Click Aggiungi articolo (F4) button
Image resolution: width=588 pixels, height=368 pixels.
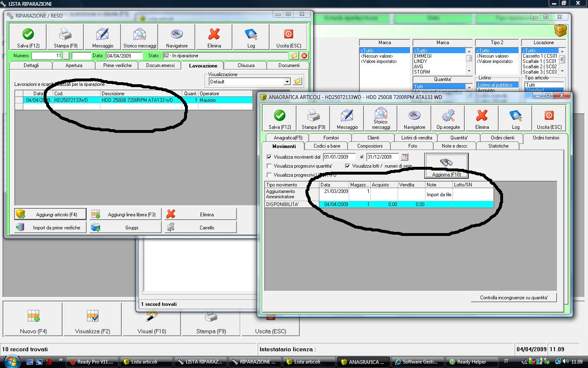click(51, 214)
